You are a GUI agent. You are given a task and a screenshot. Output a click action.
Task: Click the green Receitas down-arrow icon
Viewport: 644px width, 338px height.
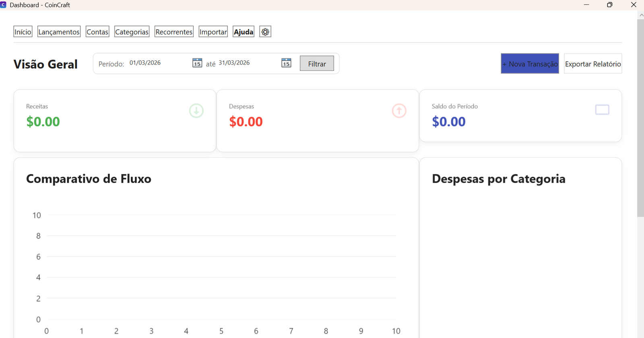click(x=196, y=111)
